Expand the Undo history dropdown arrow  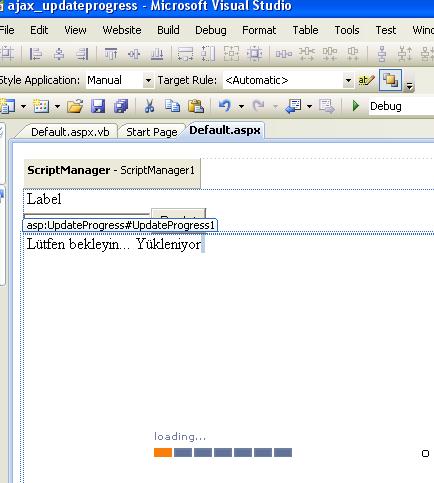pyautogui.click(x=241, y=107)
